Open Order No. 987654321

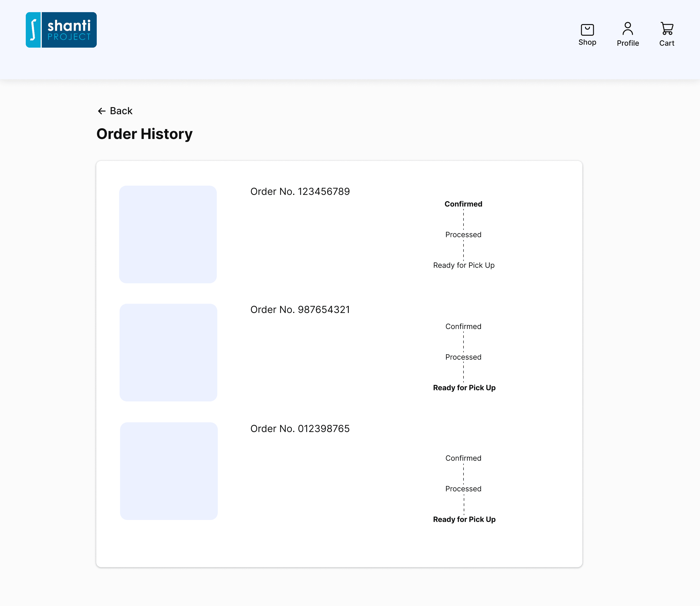point(300,310)
